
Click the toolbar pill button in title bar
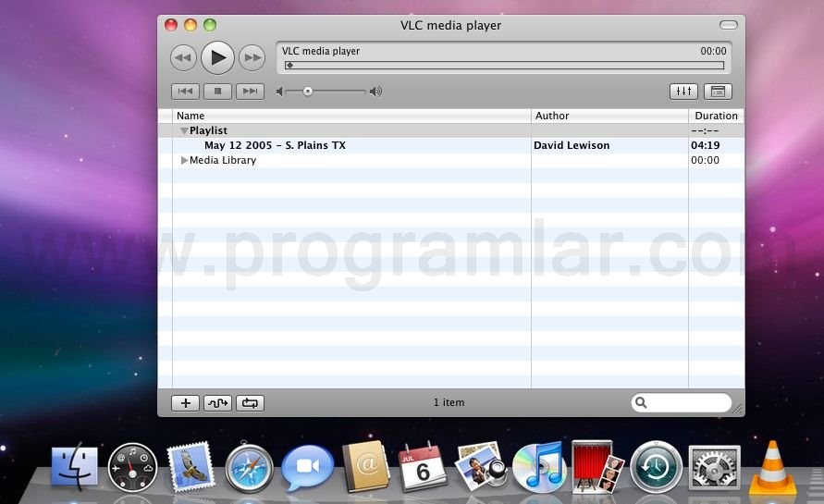[x=729, y=25]
